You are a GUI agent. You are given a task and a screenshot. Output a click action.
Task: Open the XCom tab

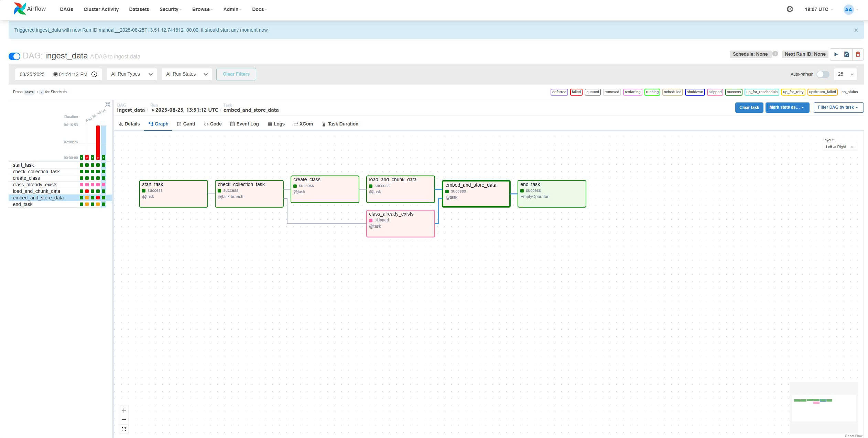pyautogui.click(x=303, y=124)
